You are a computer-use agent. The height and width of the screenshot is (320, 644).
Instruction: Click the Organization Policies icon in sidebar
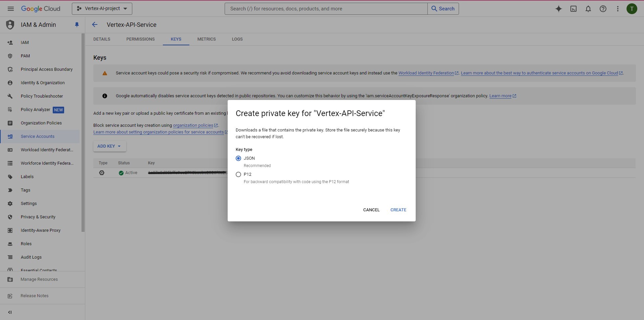[10, 123]
